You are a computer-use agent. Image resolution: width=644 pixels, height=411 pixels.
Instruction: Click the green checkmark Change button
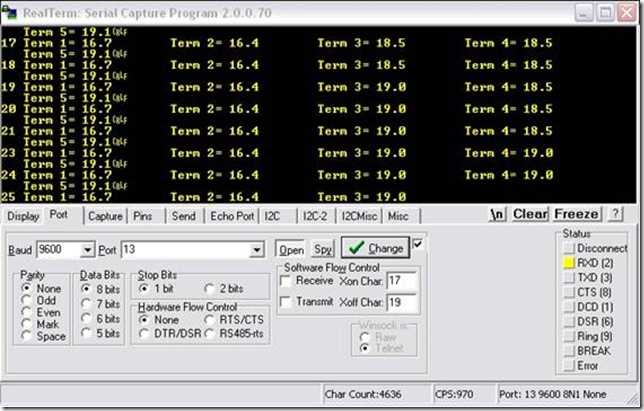375,248
